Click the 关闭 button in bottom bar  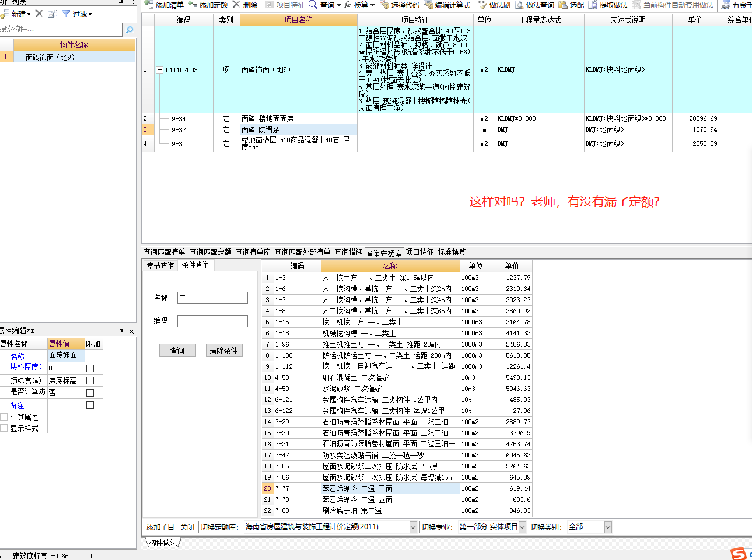[187, 527]
